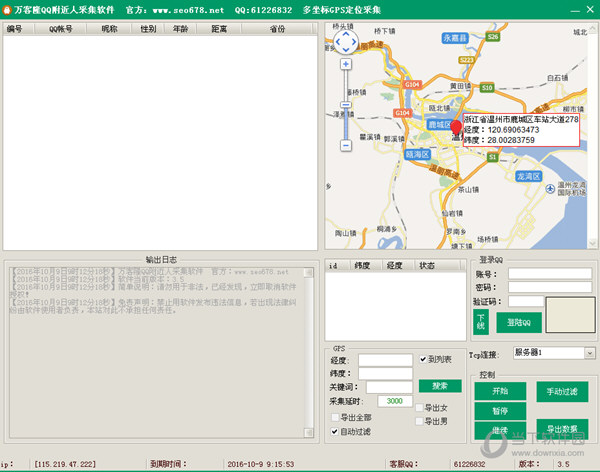The width and height of the screenshot is (600, 472).
Task: Toggle the 自动过滤 checkbox
Action: point(335,431)
